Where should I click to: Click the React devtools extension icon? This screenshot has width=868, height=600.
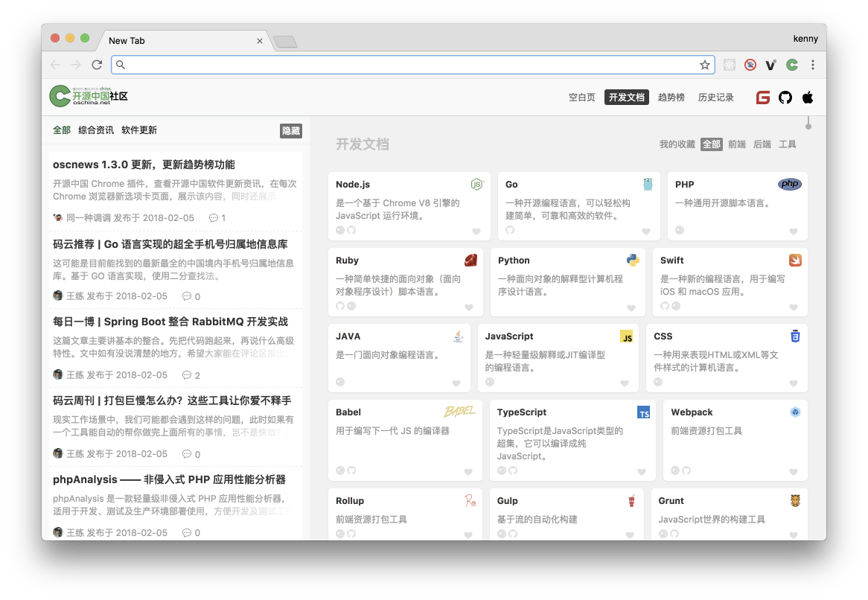(730, 65)
